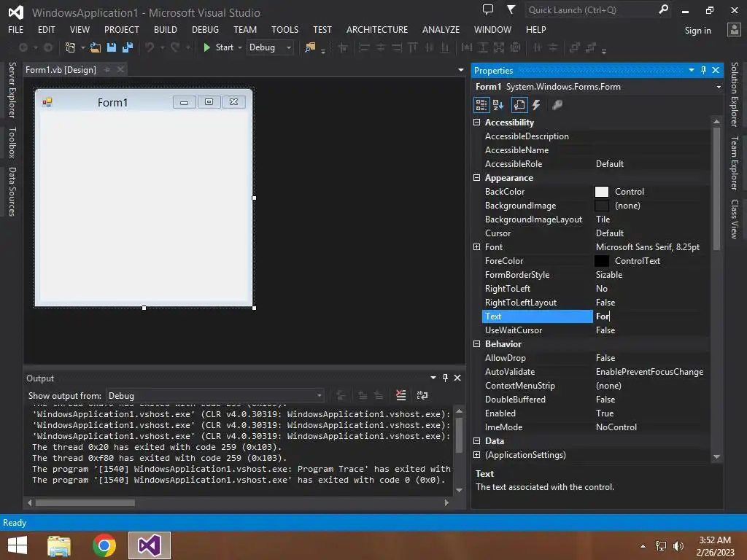Image resolution: width=747 pixels, height=560 pixels.
Task: Select the Enabled property row
Action: (x=595, y=413)
